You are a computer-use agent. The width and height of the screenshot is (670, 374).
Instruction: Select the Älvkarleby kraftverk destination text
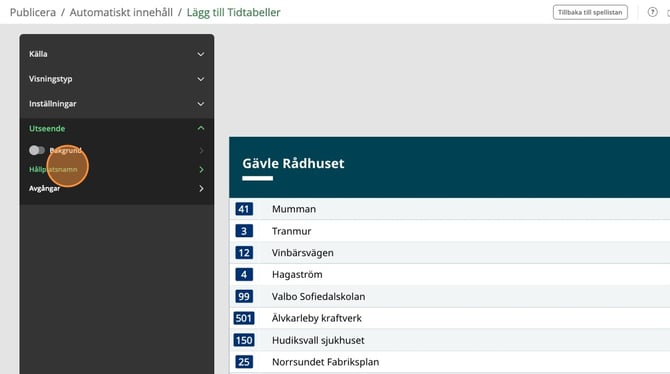tap(317, 318)
